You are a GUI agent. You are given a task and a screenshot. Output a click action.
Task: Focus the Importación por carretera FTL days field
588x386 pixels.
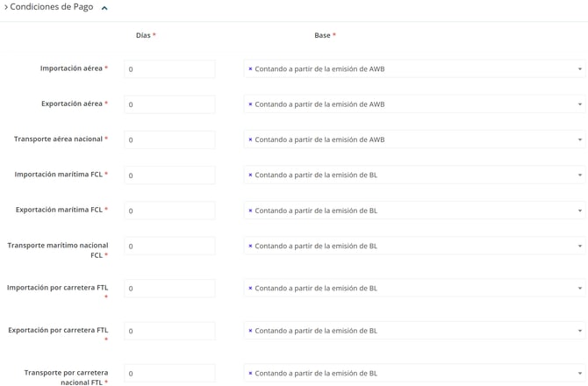click(169, 289)
